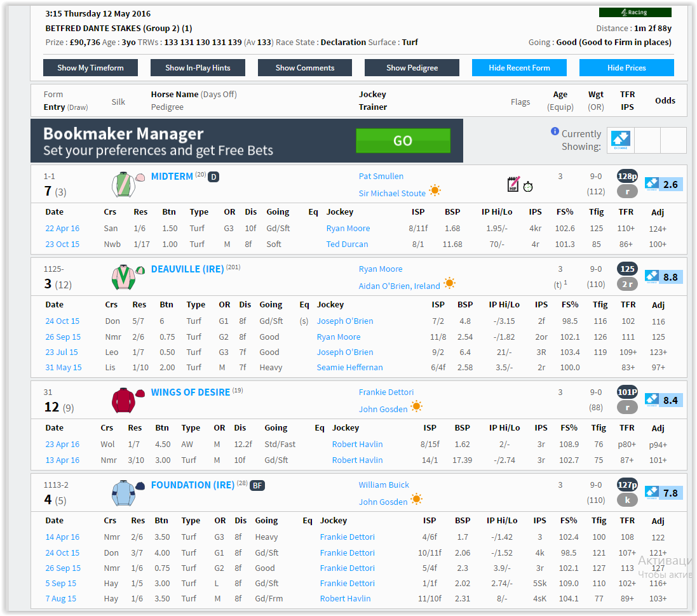Click Foundation's 127p TFR badge
This screenshot has height=616, width=697.
pos(627,485)
